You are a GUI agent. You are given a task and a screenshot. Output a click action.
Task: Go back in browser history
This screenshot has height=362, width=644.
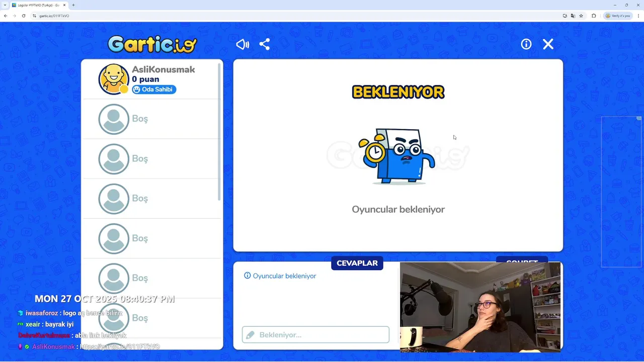click(6, 16)
